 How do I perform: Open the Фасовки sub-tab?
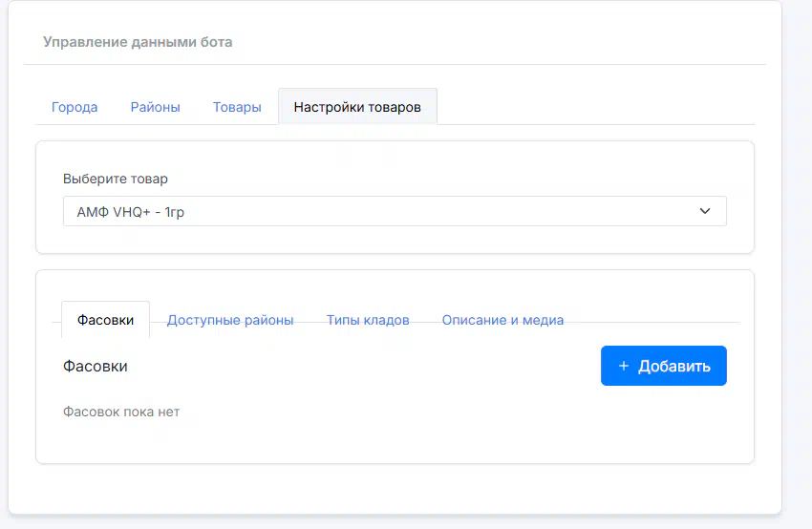105,320
